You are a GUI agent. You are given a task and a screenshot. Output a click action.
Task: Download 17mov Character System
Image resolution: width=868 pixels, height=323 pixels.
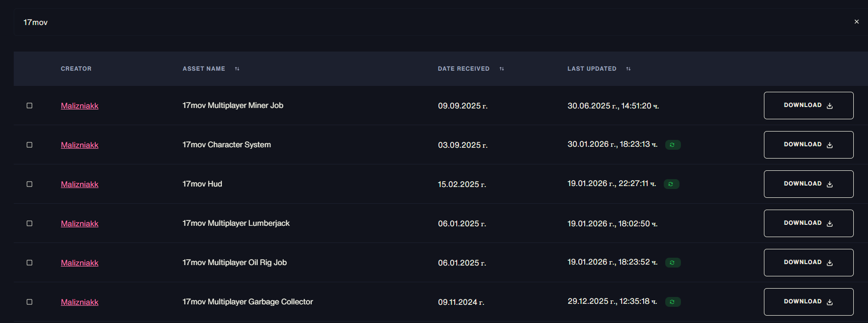[x=809, y=145]
